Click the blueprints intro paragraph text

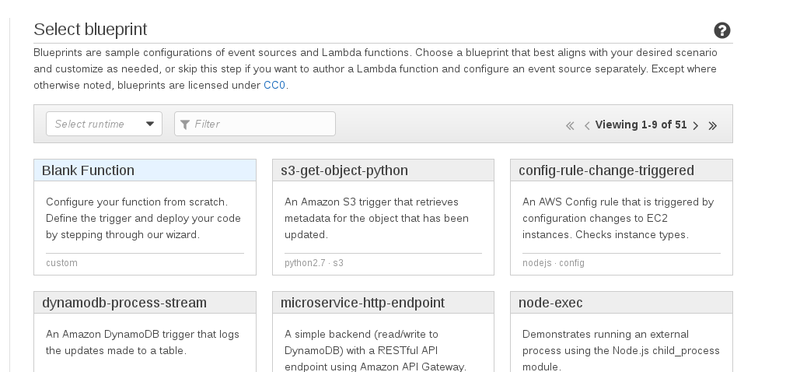375,69
